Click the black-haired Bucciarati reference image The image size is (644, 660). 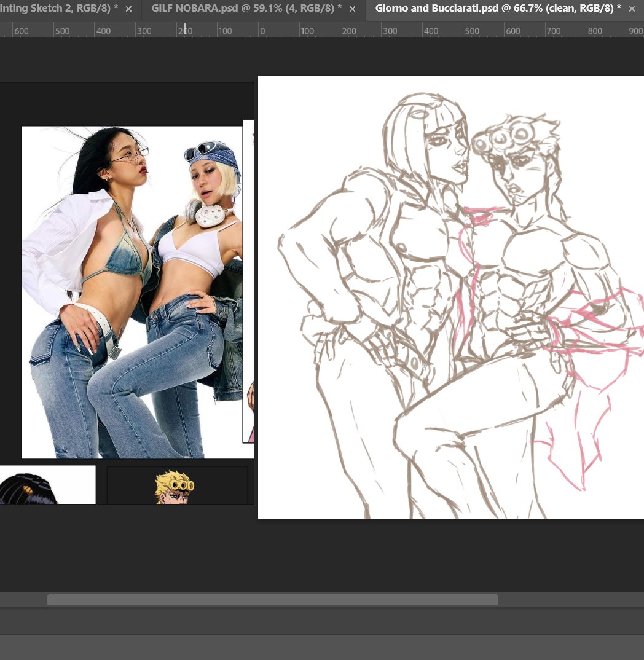(47, 484)
